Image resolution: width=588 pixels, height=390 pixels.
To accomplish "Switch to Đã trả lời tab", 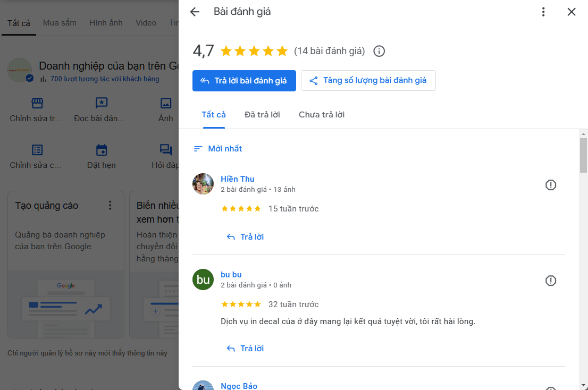I will coord(262,115).
